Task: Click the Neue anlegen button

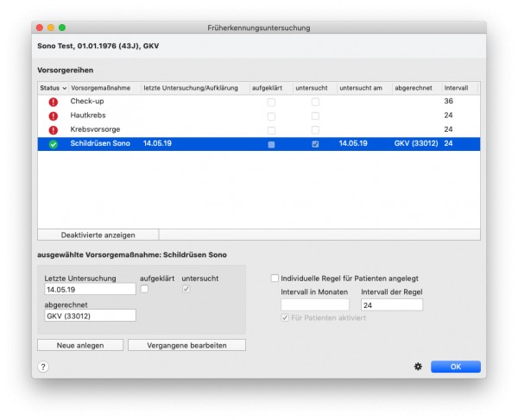Action: (x=80, y=345)
